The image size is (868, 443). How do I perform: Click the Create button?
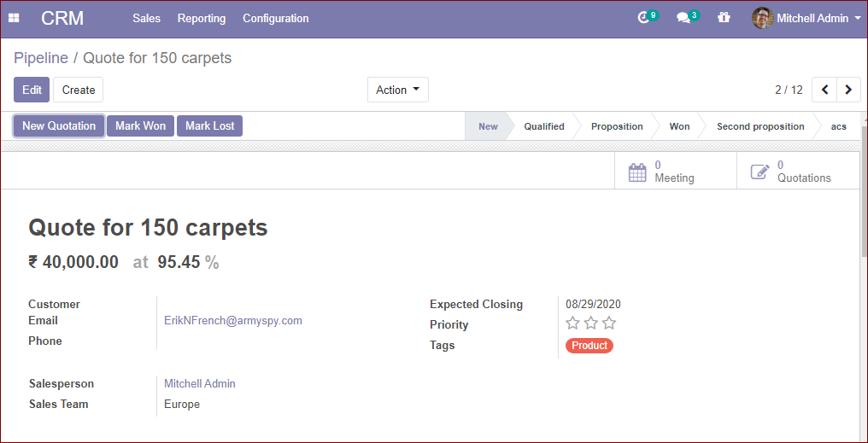pyautogui.click(x=78, y=90)
